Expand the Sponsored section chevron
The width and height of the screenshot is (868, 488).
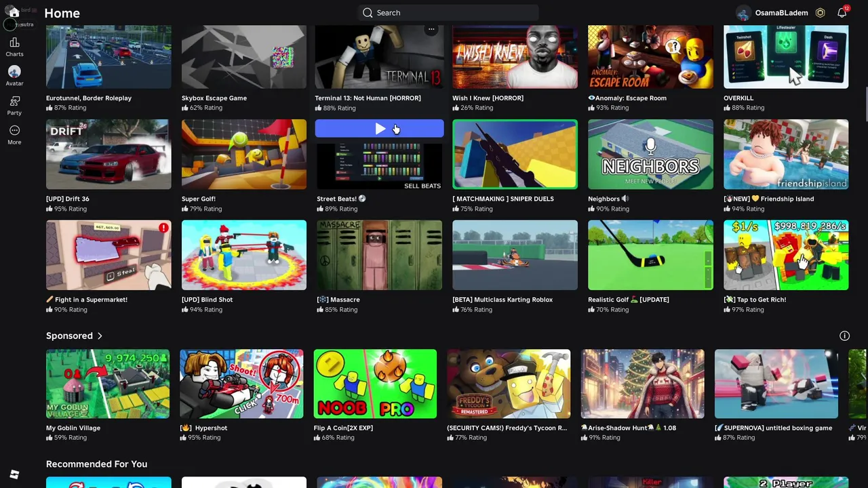[100, 336]
